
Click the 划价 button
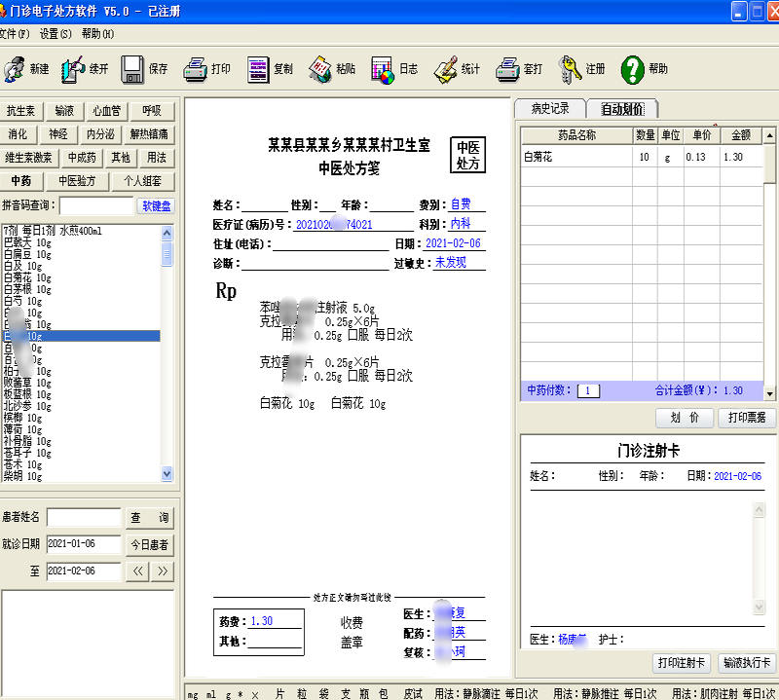pos(685,418)
